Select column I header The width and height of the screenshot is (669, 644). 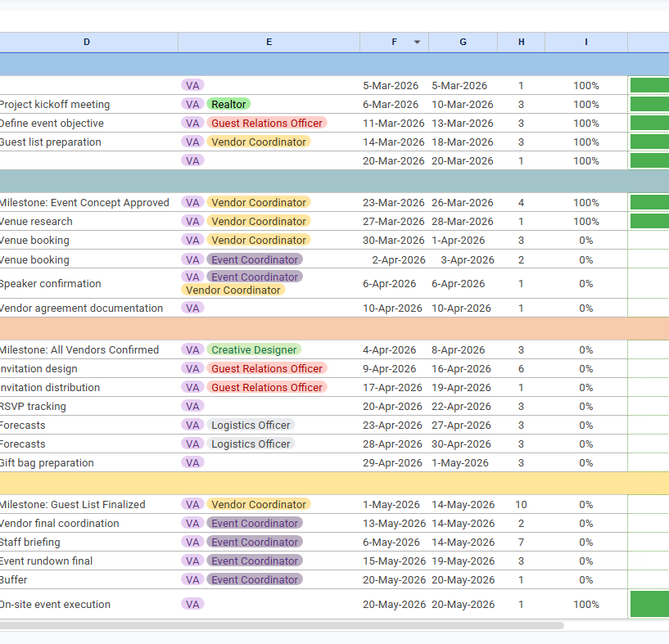[586, 43]
